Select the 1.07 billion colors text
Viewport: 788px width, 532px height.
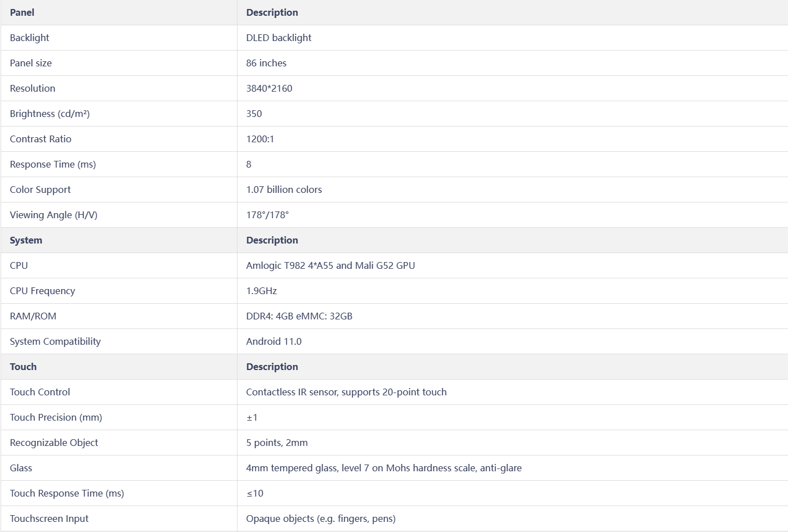coord(284,190)
